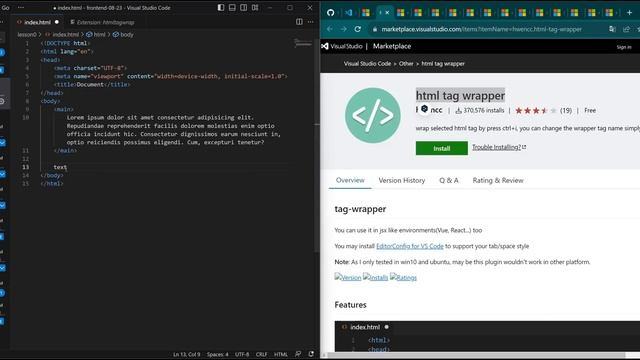Click the editor minimap preview
The width and height of the screenshot is (640, 360).
coord(303,43)
